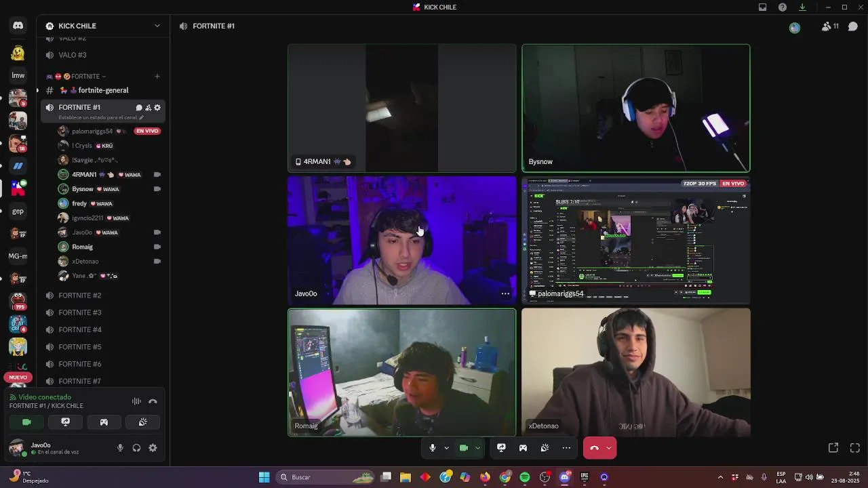Edit FORTNITE #1 channel settings gear

point(157,108)
